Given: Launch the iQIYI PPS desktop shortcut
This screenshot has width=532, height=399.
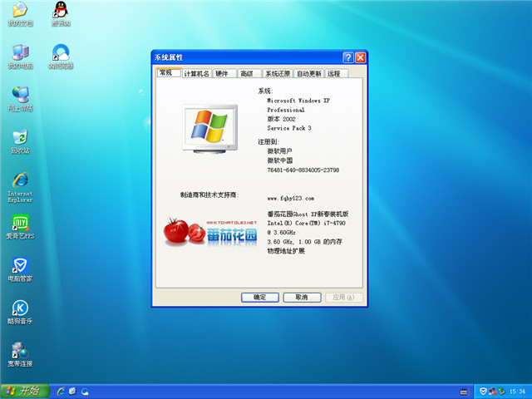Looking at the screenshot, I should pyautogui.click(x=20, y=227).
